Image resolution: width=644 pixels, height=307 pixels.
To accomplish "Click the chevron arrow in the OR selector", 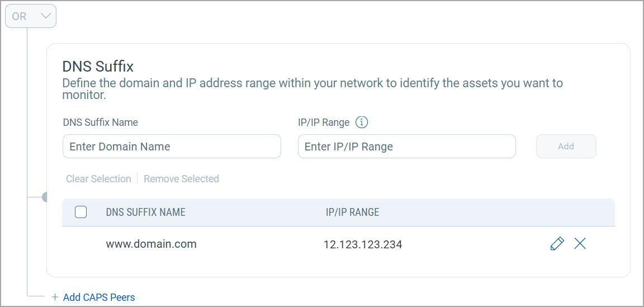I will point(46,16).
